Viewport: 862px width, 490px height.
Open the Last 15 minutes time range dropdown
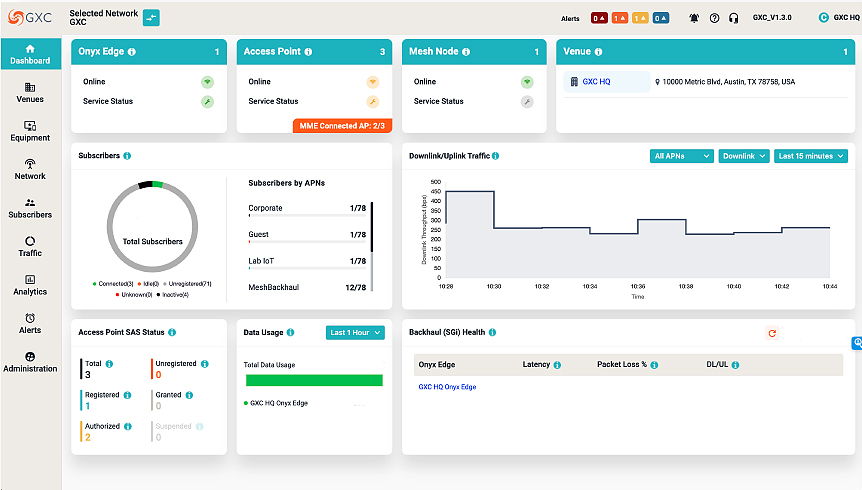point(811,156)
